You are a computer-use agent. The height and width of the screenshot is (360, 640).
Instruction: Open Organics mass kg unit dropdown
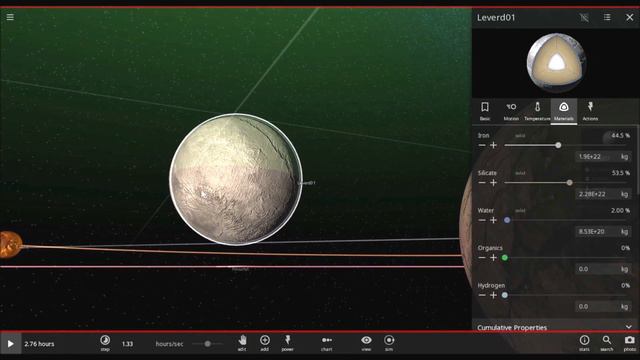(624, 269)
